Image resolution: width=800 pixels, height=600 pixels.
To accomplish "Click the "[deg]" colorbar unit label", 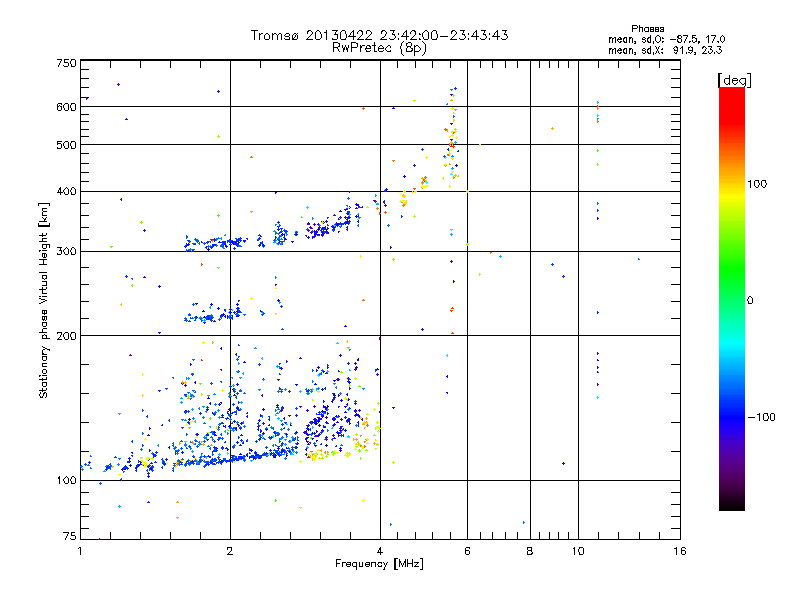I will click(734, 80).
